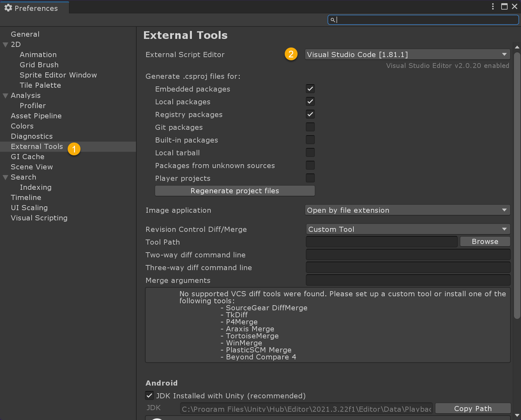Open Sprite Editor Window preferences
The width and height of the screenshot is (521, 420).
[x=58, y=75]
